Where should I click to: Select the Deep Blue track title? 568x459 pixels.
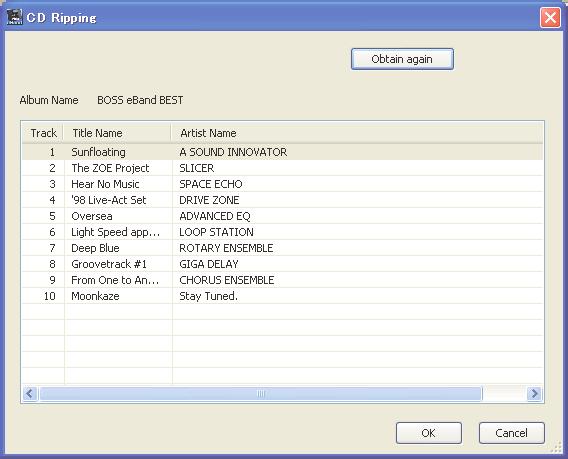point(95,248)
